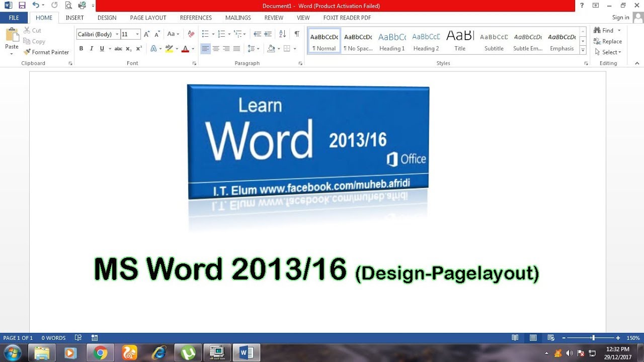The width and height of the screenshot is (644, 362).
Task: Switch to the PAGE LAYOUT tab
Action: (x=148, y=18)
